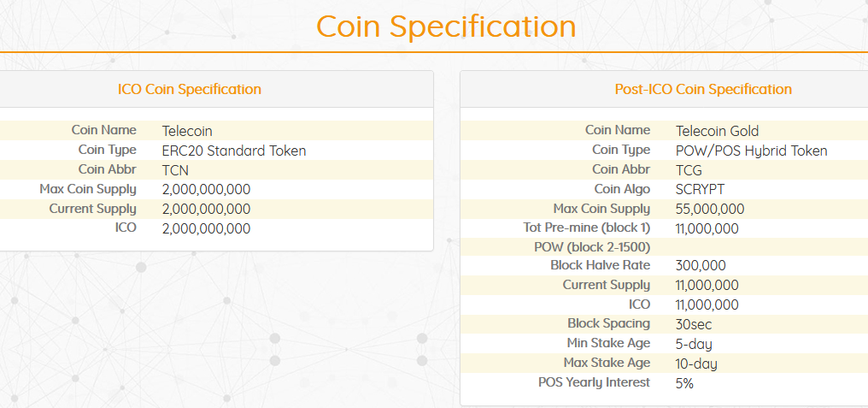Click the TCG coin abbreviation
This screenshot has height=408, width=868.
coord(689,170)
